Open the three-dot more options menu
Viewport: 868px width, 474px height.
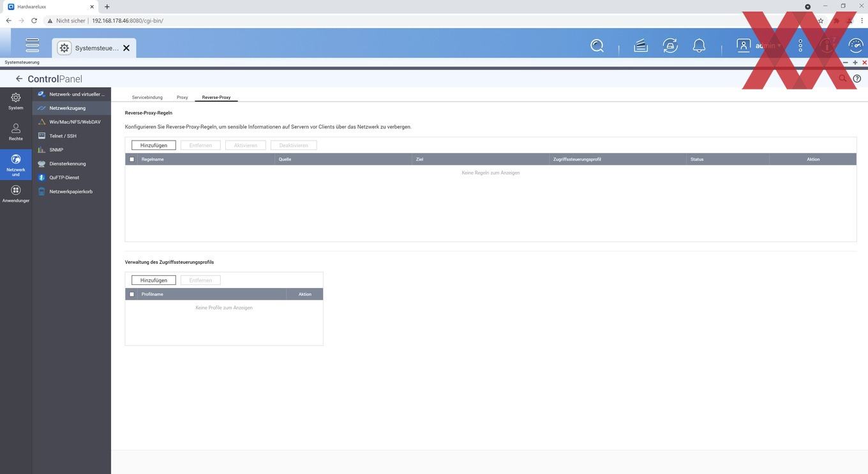pos(800,46)
